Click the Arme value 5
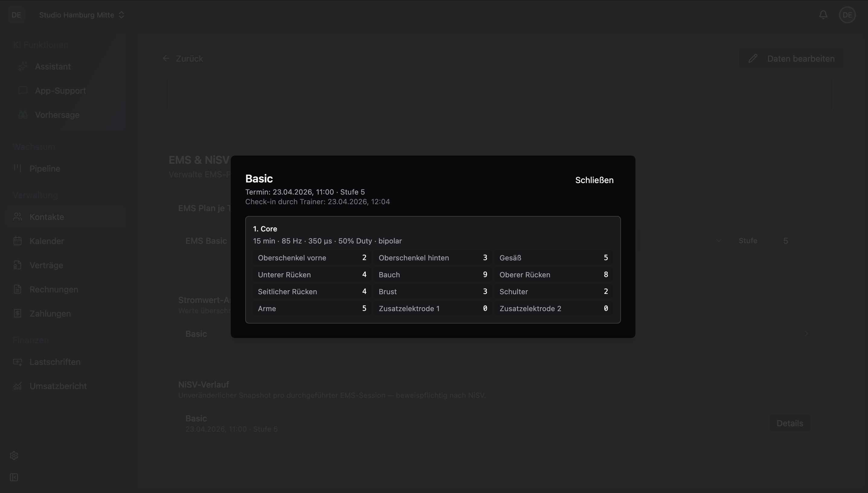Screen dimensions: 868x493 pos(364,308)
